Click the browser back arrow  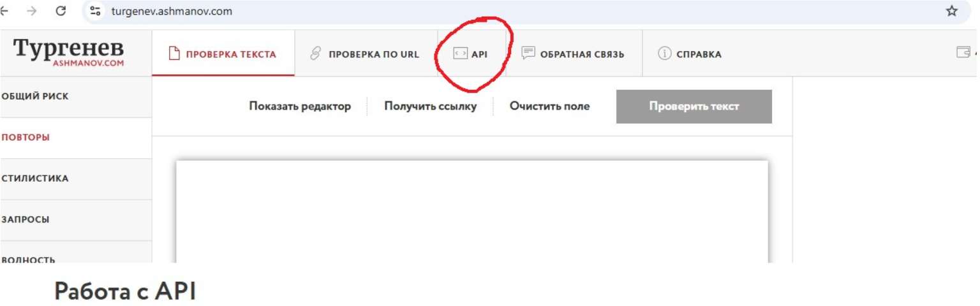coord(3,11)
